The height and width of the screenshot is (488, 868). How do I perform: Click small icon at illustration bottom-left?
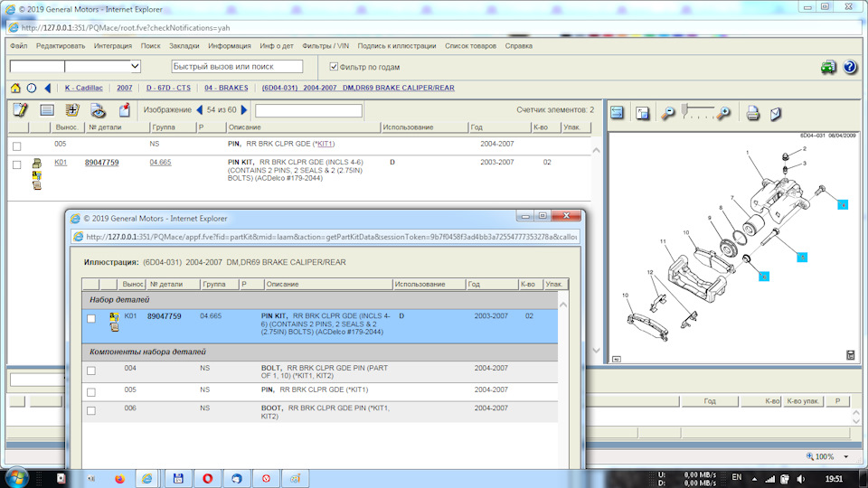pyautogui.click(x=617, y=359)
